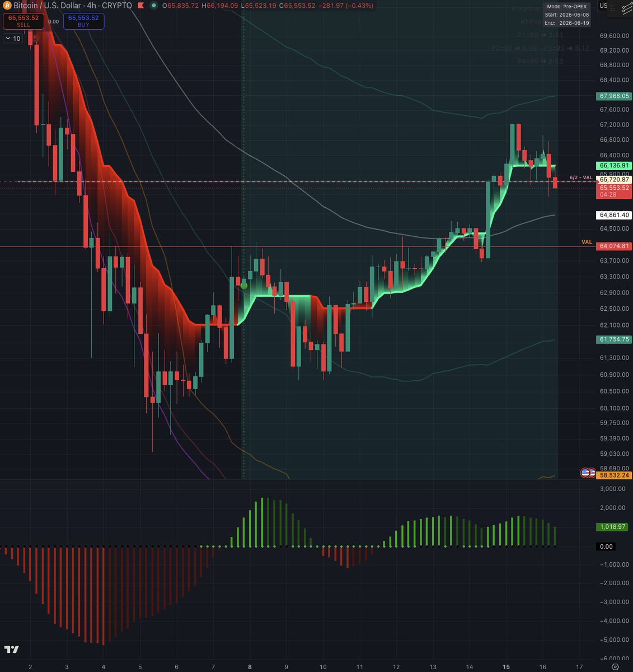Click the change value −281.97 (−0.43%)
Screen dimensions: 633x672
346,6
